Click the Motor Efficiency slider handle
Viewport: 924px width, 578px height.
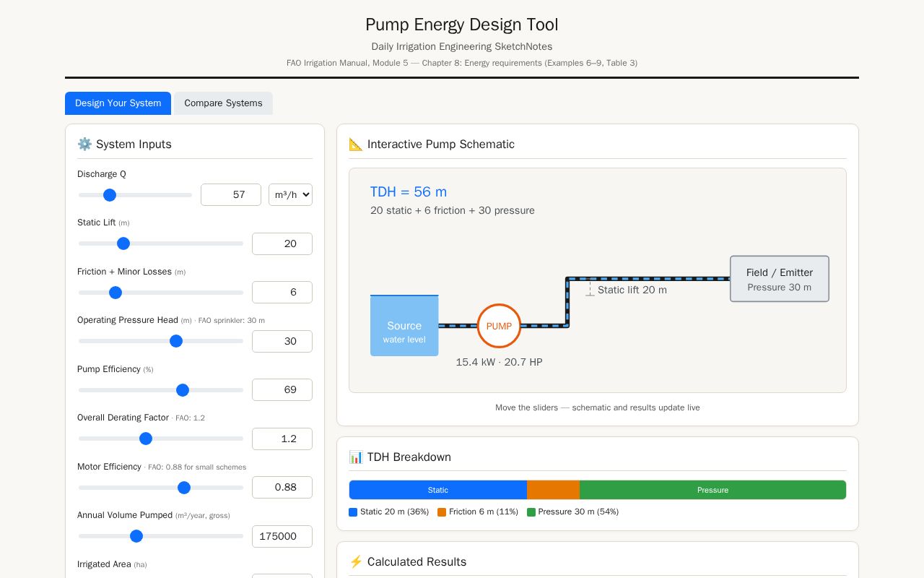(x=184, y=488)
